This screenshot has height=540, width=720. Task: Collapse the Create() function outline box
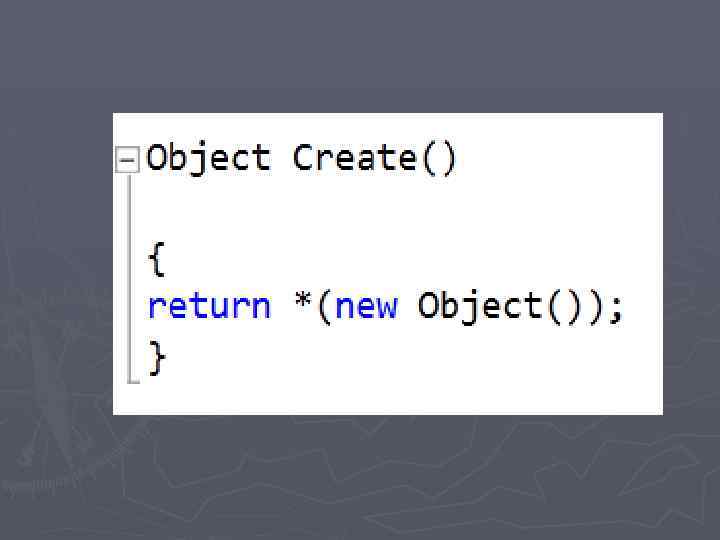[x=127, y=159]
